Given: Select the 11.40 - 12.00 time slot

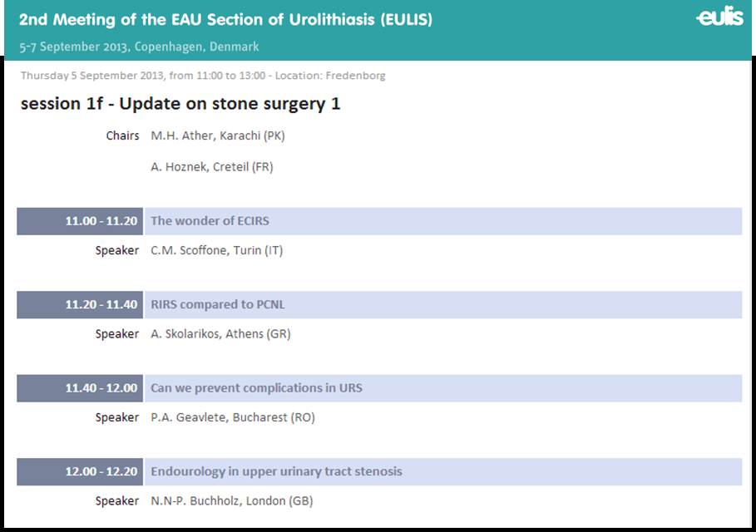Looking at the screenshot, I should 80,388.
